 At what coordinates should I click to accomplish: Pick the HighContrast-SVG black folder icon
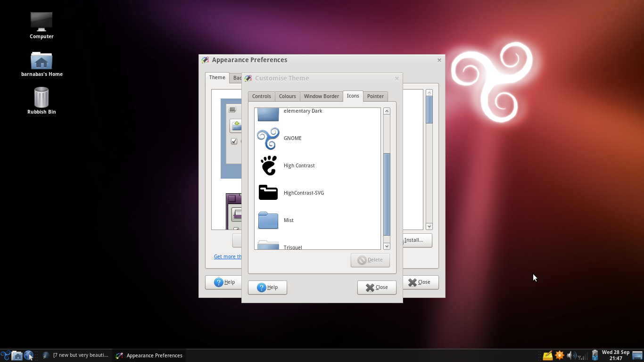268,193
